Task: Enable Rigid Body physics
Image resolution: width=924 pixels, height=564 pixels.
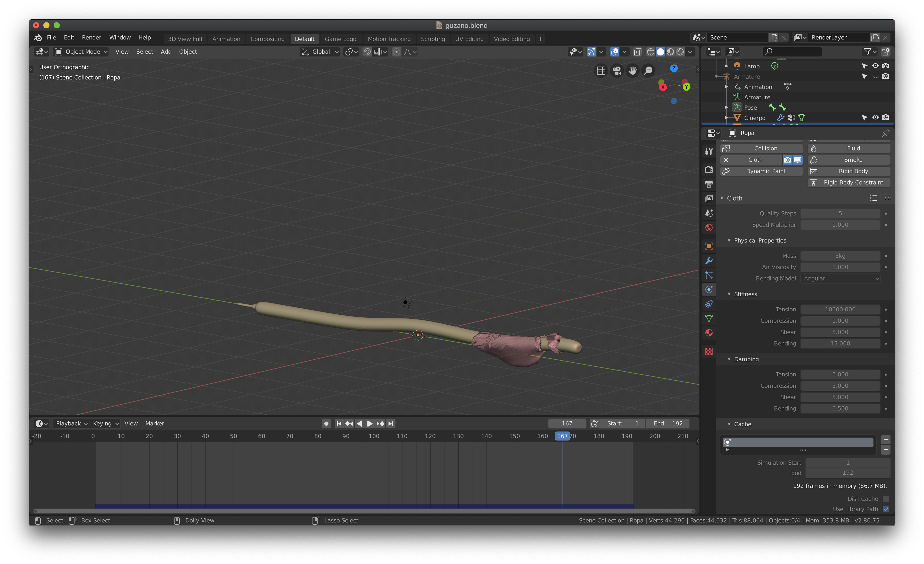Action: point(849,171)
